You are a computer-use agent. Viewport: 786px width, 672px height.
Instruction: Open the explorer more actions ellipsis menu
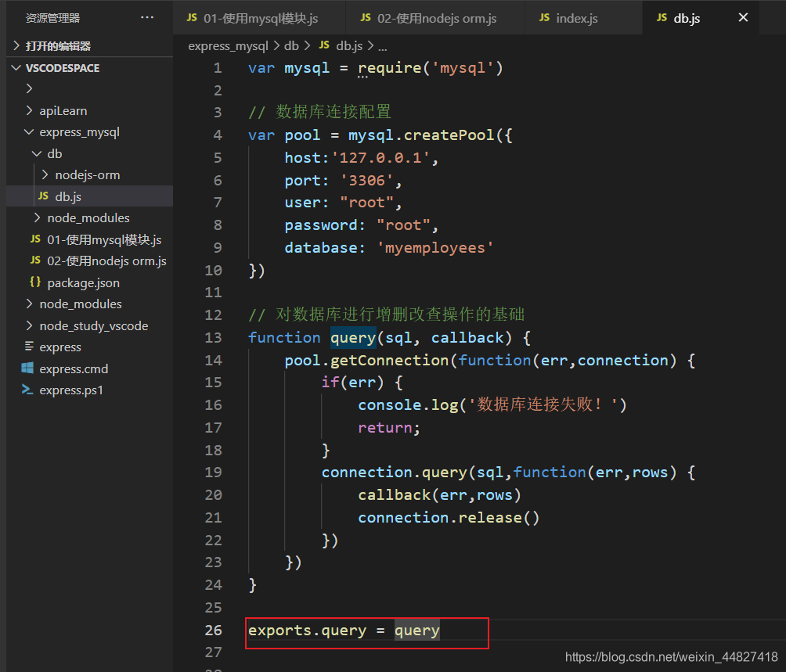click(147, 17)
